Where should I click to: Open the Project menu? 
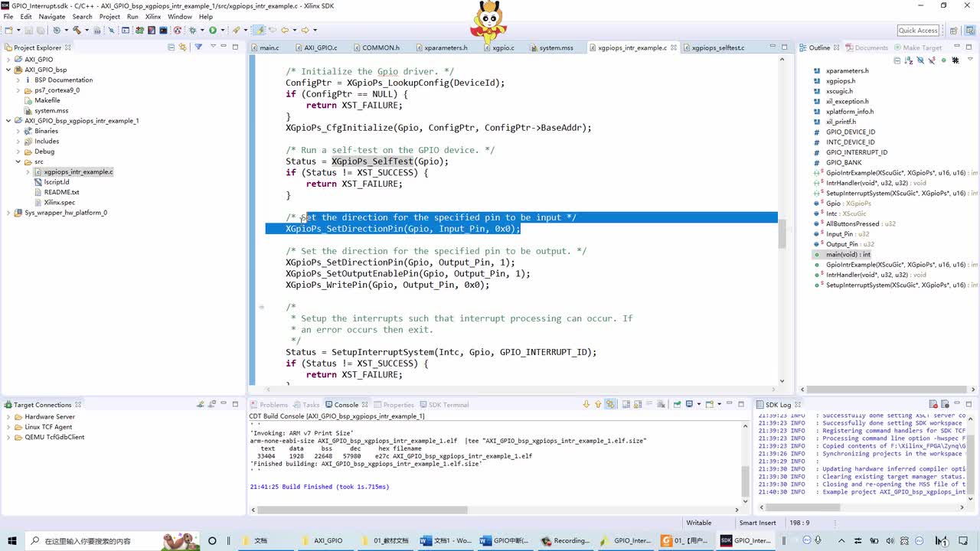pyautogui.click(x=109, y=16)
